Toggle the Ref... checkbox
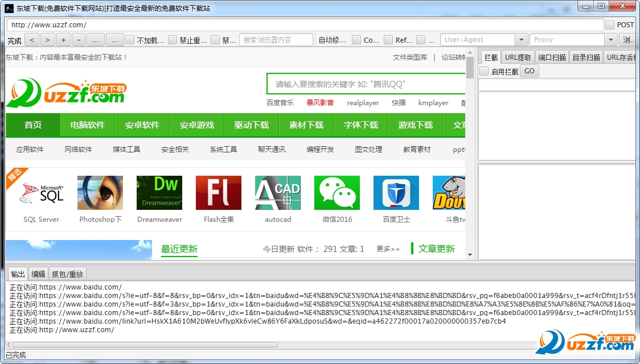 (388, 40)
